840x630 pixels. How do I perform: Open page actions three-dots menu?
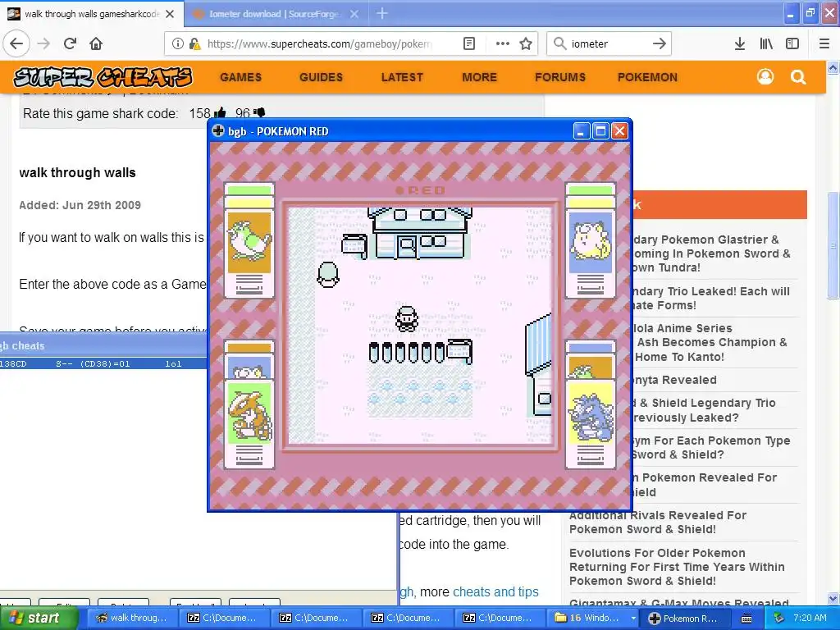coord(503,43)
